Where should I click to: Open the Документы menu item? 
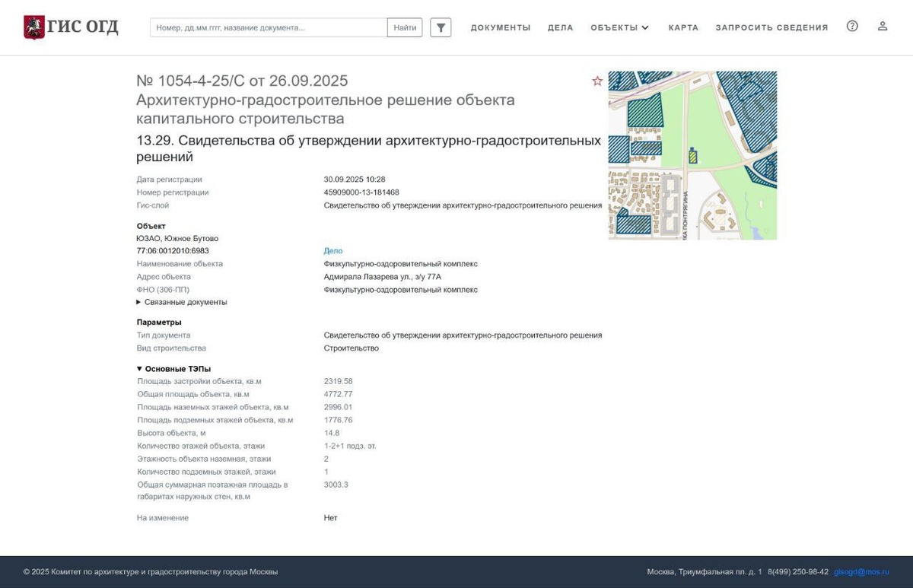(501, 27)
